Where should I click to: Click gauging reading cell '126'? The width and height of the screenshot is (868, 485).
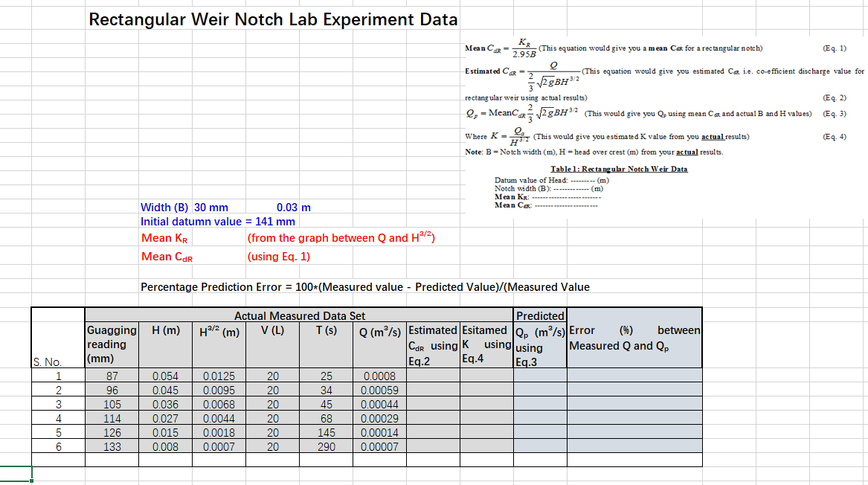pyautogui.click(x=112, y=433)
